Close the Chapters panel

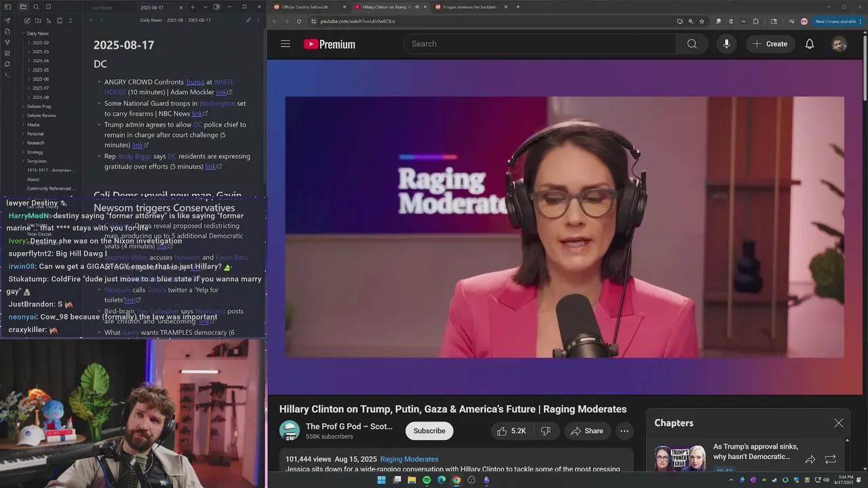pos(839,423)
